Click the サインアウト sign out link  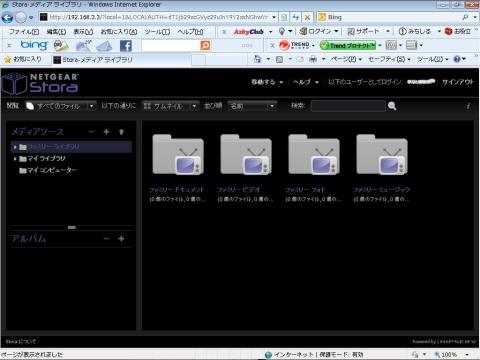pyautogui.click(x=458, y=82)
